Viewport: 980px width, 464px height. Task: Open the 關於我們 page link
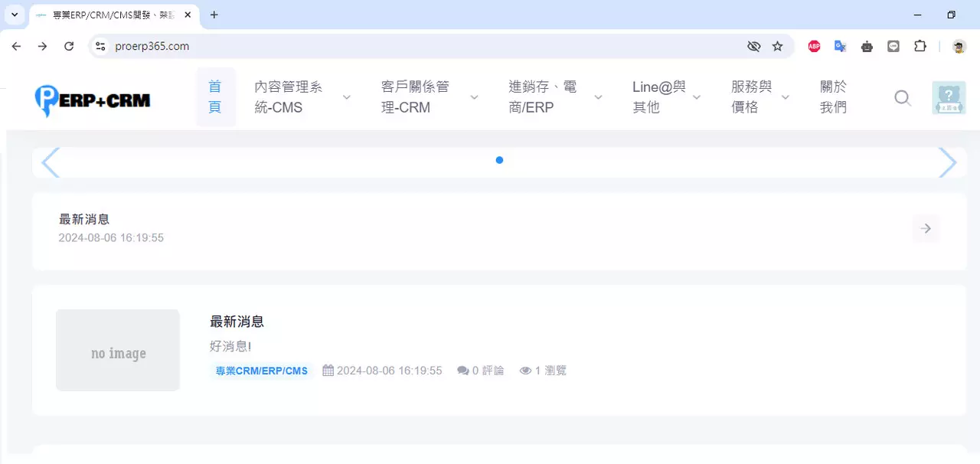coord(832,97)
